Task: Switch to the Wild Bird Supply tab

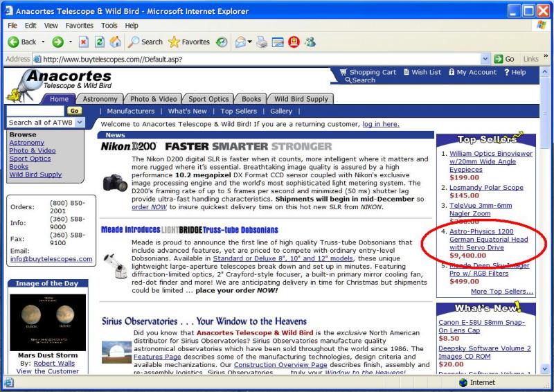Action: 301,99
